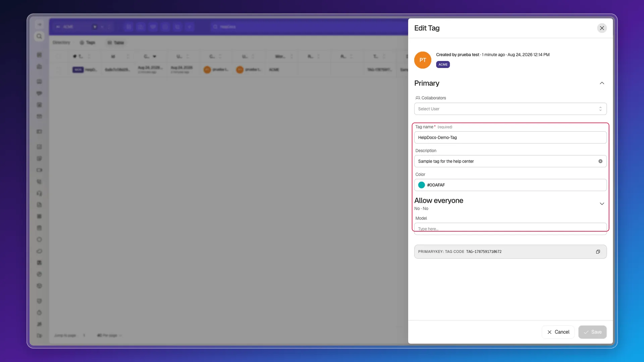Click the 'Created by prueba test' text
The image size is (644, 362).
pyautogui.click(x=458, y=55)
